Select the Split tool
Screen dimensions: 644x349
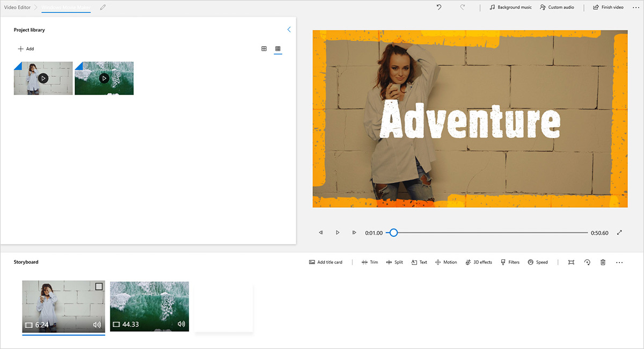[x=394, y=262]
